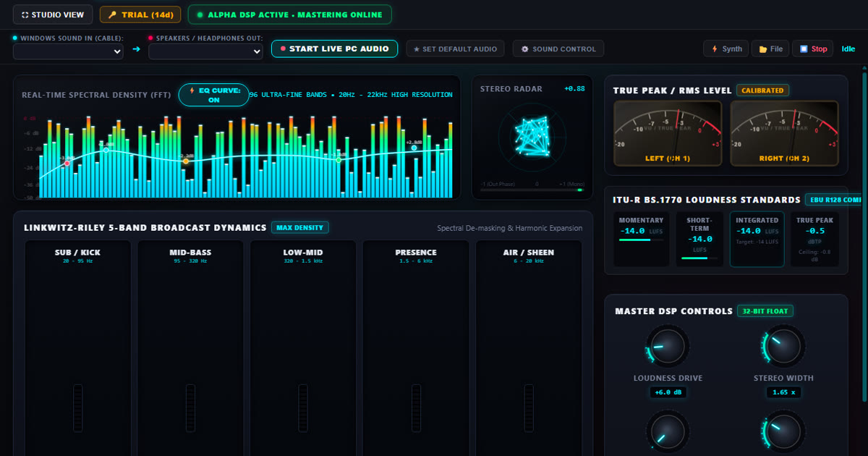The height and width of the screenshot is (456, 868).
Task: Toggle the EQ Curve ON switch
Action: click(x=213, y=96)
